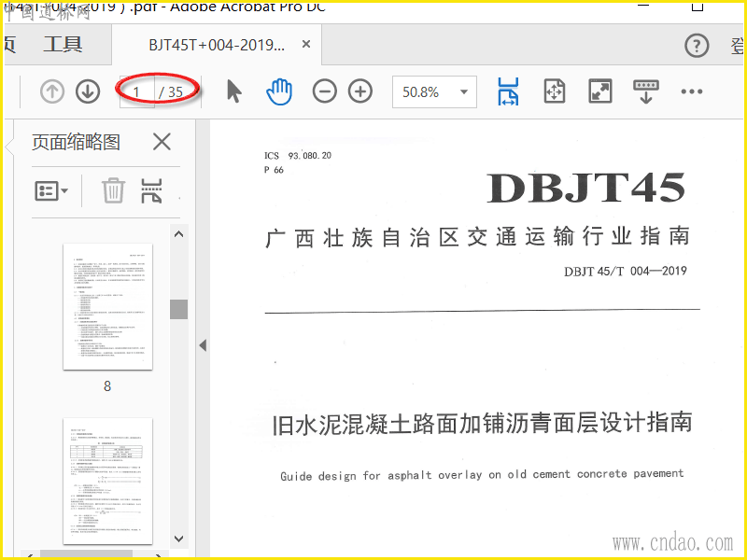Viewport: 747px width, 560px height.
Task: Go to previous page arrow
Action: click(x=52, y=91)
